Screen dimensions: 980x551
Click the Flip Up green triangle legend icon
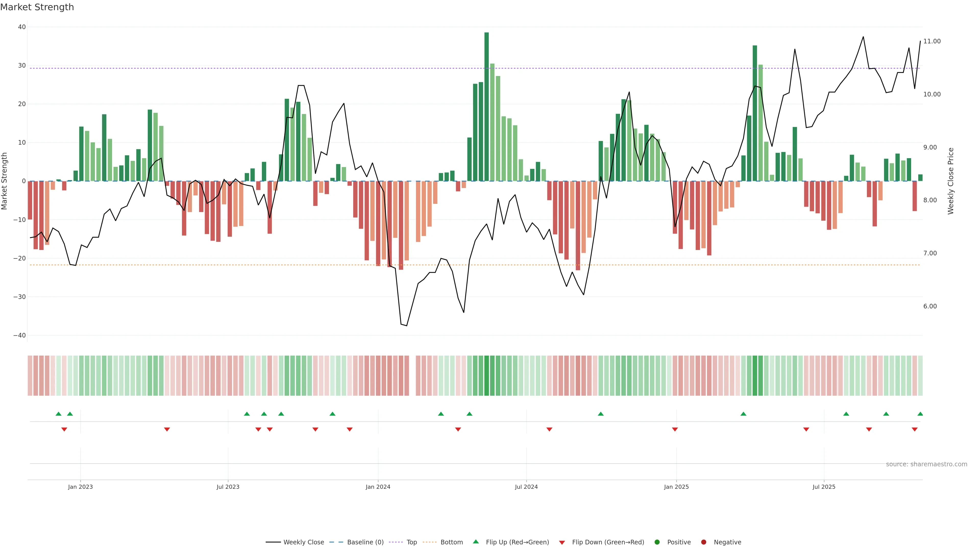point(475,542)
